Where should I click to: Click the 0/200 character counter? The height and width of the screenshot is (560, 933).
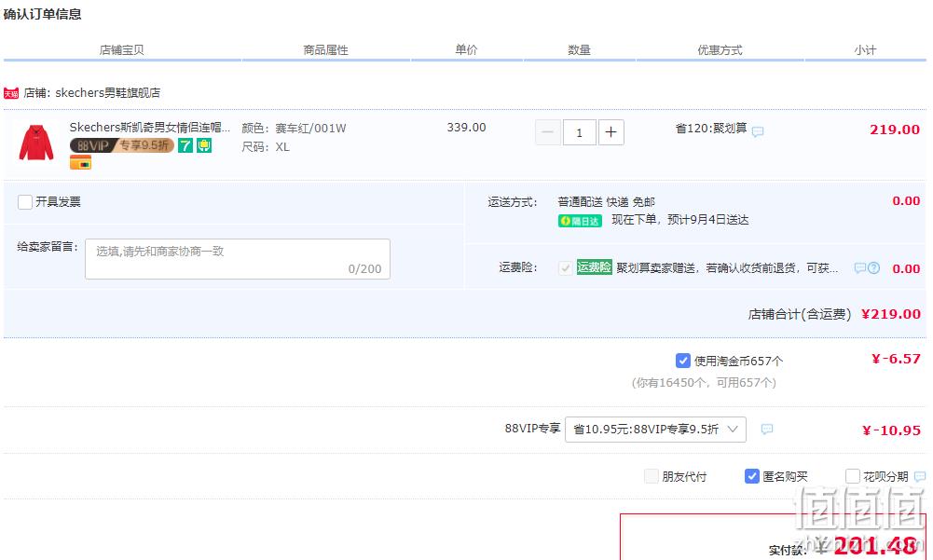(x=364, y=269)
